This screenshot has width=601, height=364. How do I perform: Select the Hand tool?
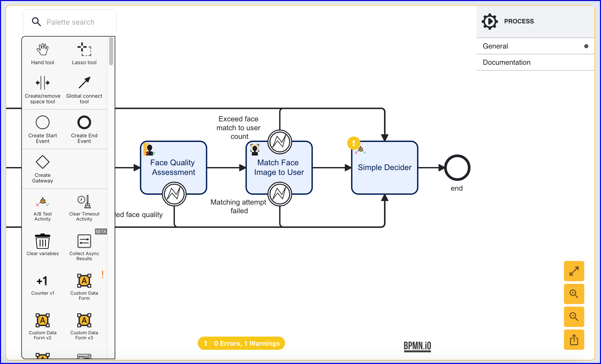point(42,54)
